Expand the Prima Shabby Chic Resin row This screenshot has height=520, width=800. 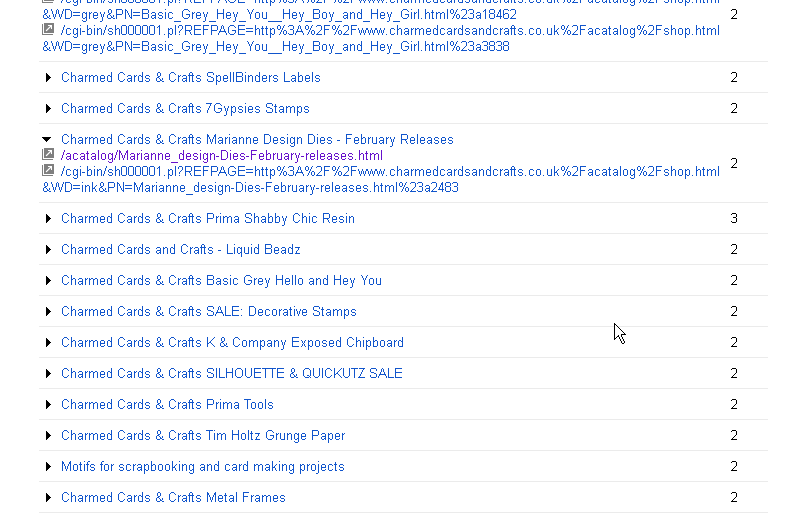click(48, 219)
